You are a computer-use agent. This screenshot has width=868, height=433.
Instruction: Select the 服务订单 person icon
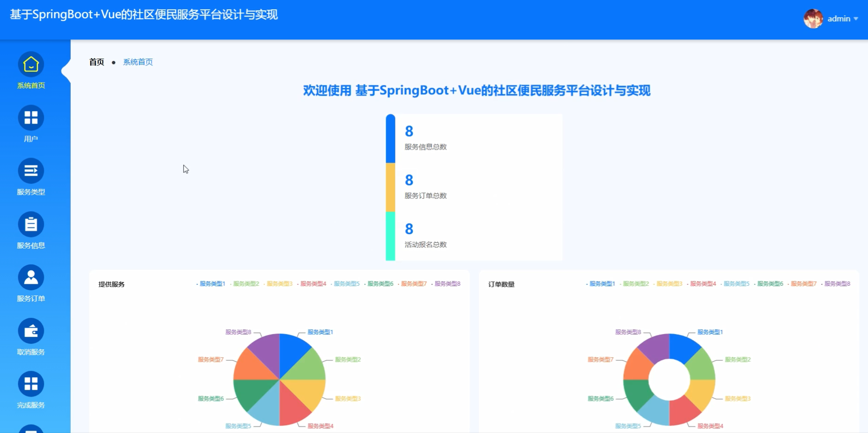point(31,278)
